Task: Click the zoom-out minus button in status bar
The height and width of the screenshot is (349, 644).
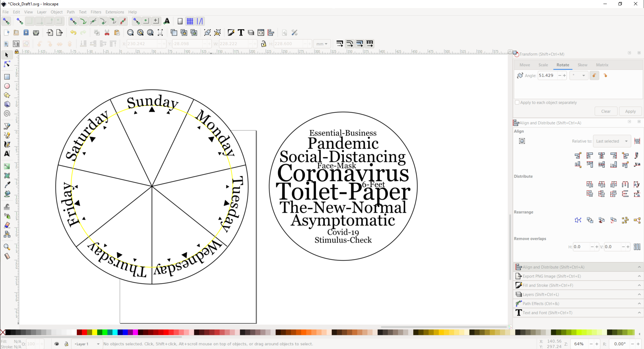Action: pos(591,344)
